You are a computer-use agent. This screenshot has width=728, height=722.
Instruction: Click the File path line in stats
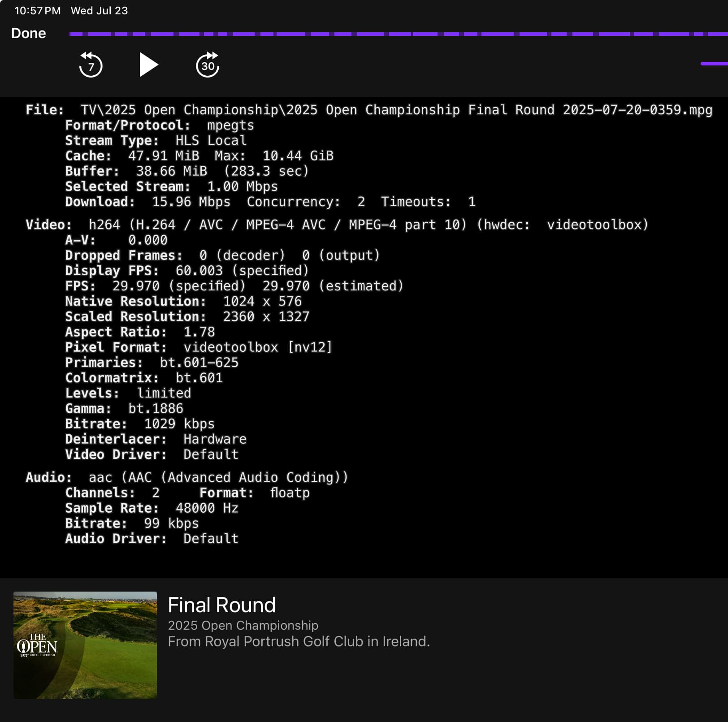click(368, 110)
